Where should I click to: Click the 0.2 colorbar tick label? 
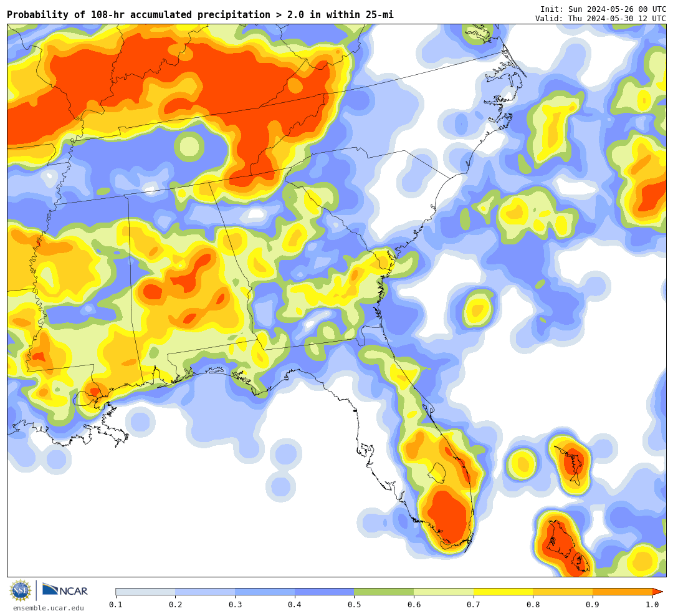point(176,605)
